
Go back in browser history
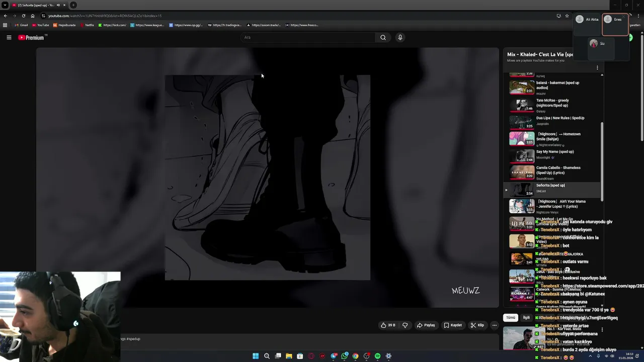[5, 16]
